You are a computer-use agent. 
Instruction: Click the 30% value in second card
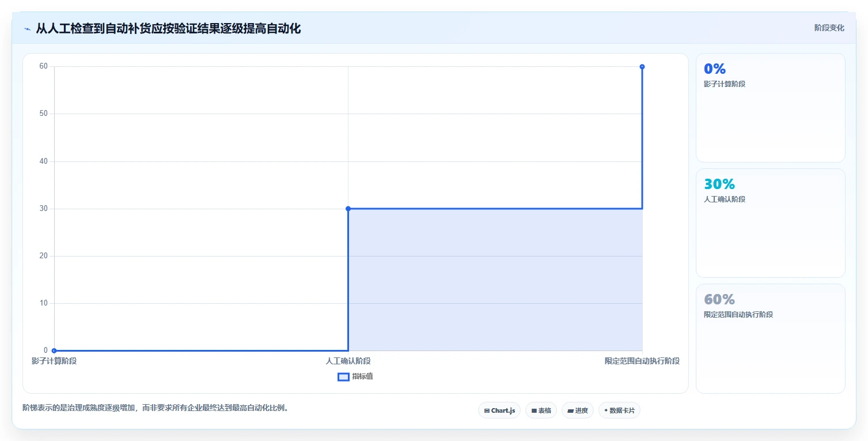click(719, 184)
